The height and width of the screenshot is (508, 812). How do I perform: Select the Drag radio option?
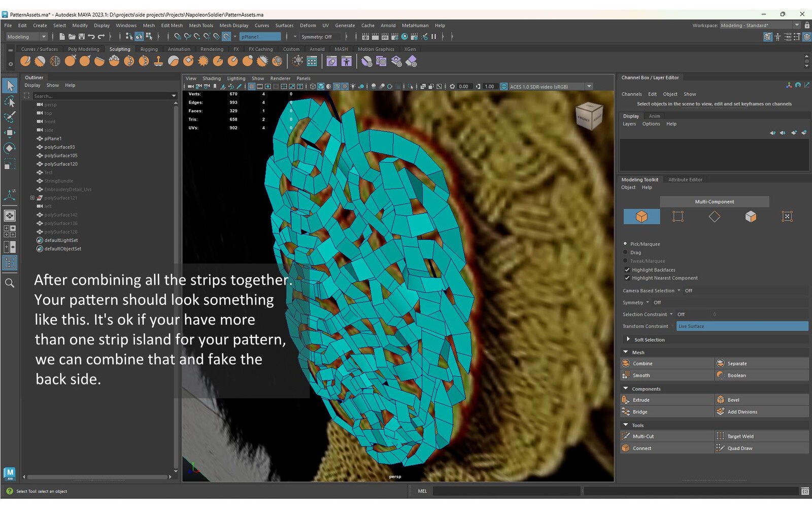pos(626,252)
